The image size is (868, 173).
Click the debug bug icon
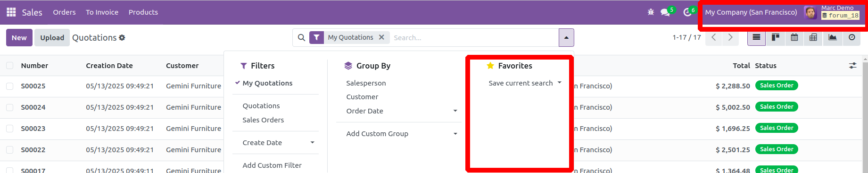(x=651, y=12)
